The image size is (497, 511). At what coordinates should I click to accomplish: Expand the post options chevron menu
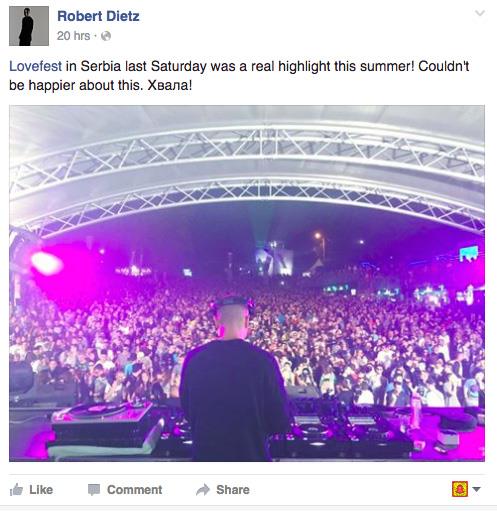[x=480, y=13]
